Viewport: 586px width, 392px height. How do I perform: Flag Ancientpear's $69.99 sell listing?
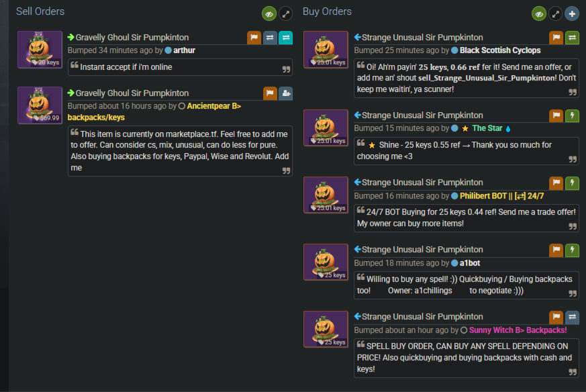[x=270, y=93]
